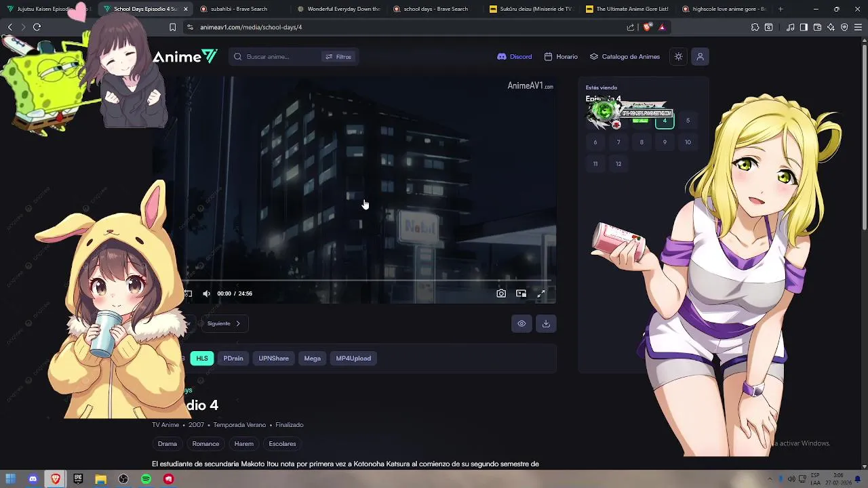This screenshot has width=868, height=488.
Task: Close the School Days Episodio 4 tab
Action: coord(185,9)
